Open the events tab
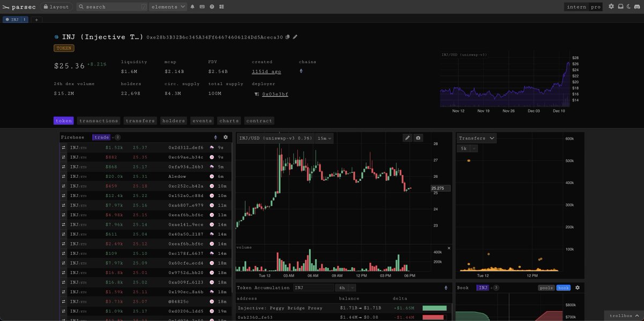644x321 pixels. (x=202, y=121)
